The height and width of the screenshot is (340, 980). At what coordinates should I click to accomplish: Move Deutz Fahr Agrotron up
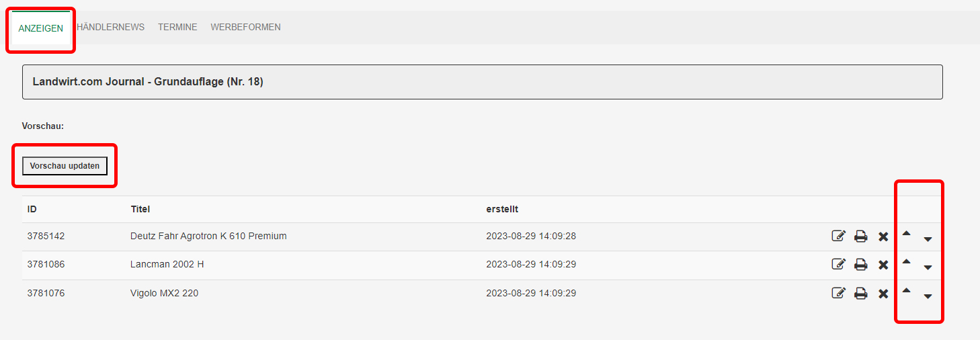click(x=906, y=233)
